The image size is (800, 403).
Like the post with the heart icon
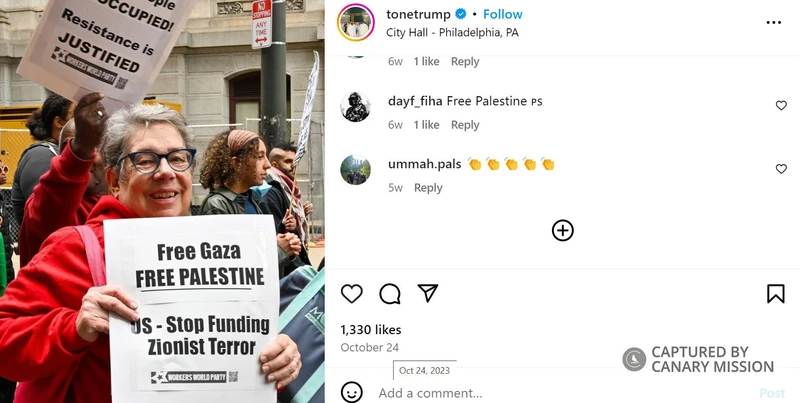tap(352, 294)
